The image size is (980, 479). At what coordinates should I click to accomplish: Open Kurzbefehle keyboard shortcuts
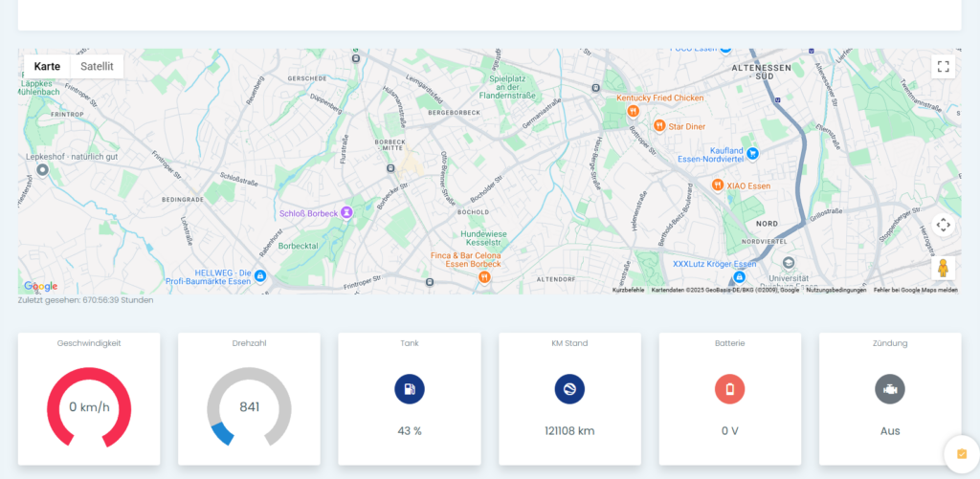click(628, 290)
